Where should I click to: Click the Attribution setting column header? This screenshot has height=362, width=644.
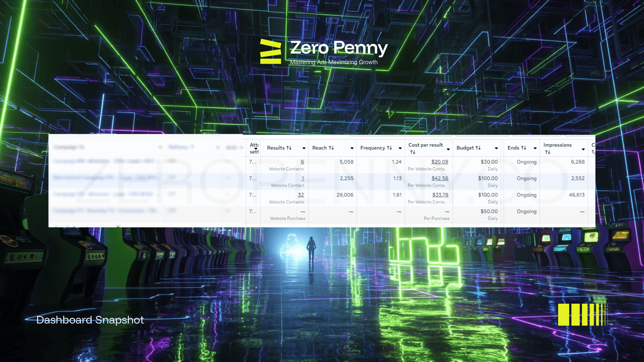pos(254,148)
